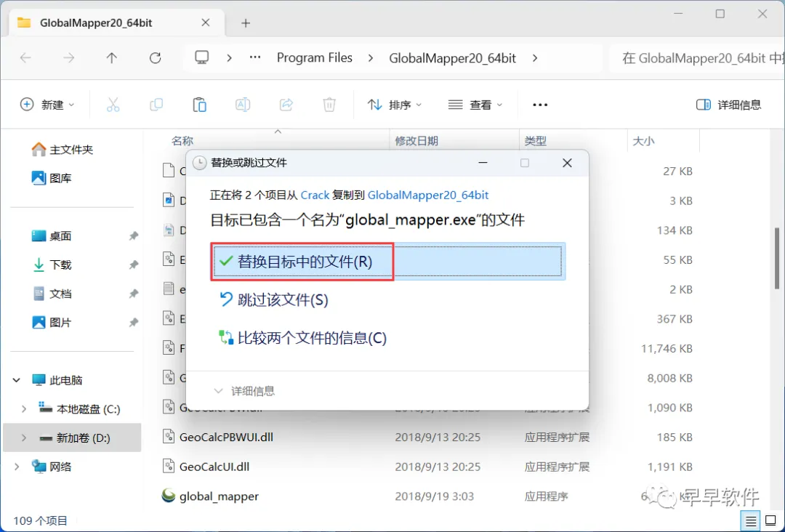Open 主文件夹 in the sidebar
The image size is (785, 532).
tap(63, 149)
